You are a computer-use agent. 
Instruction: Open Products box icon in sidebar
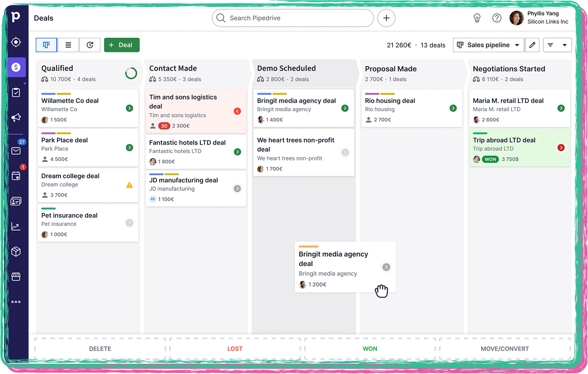[x=16, y=252]
